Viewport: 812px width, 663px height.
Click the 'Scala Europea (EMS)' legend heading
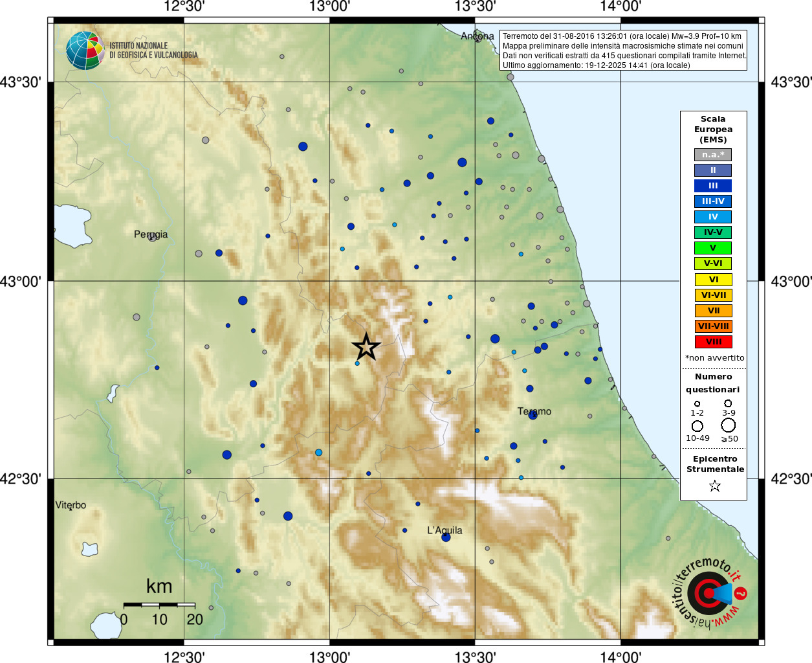[x=713, y=129]
